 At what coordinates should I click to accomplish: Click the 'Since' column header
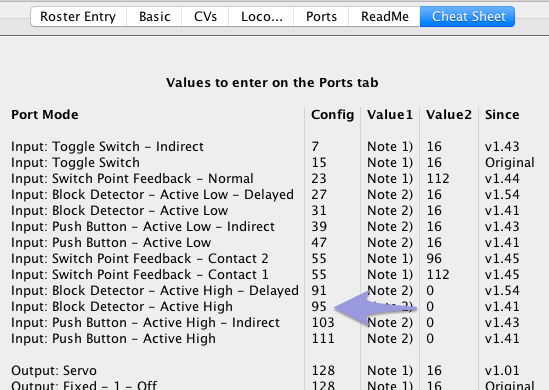coord(502,114)
